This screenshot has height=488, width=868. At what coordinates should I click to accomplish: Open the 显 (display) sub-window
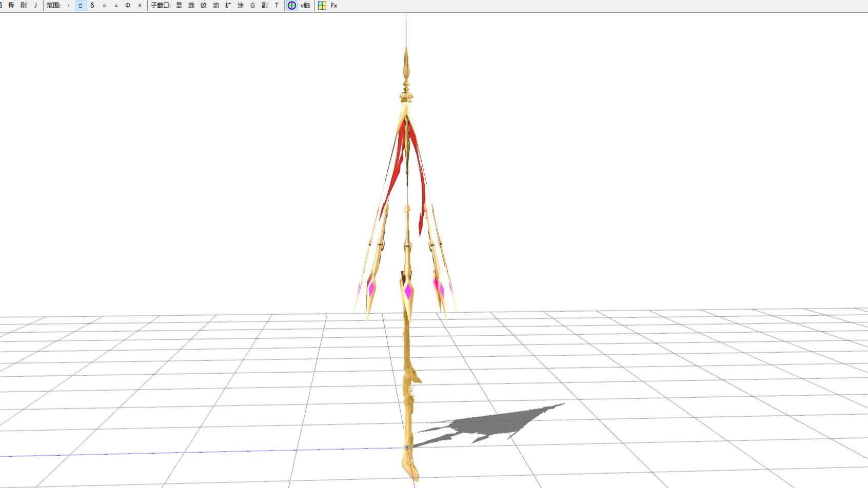(179, 5)
